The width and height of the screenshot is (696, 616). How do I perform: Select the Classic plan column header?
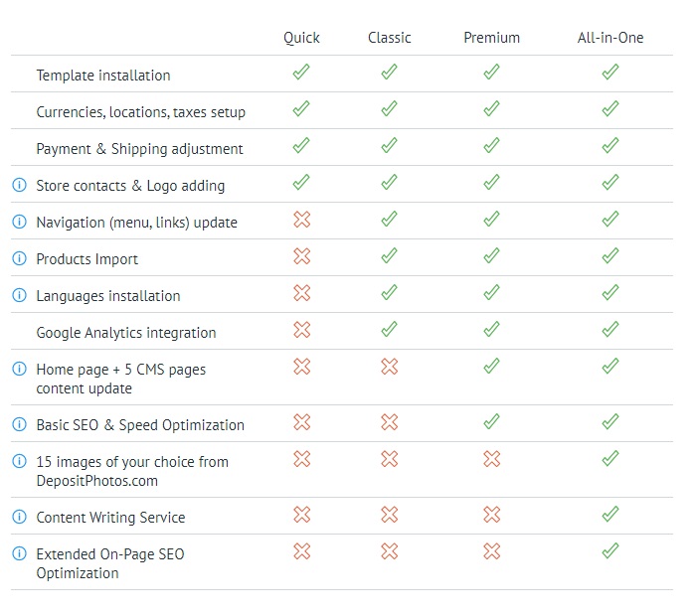tap(389, 38)
